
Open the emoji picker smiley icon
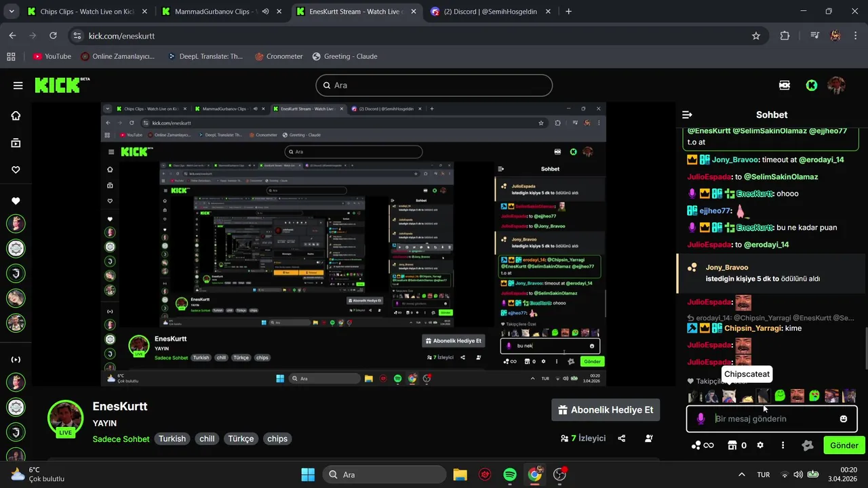pos(844,419)
